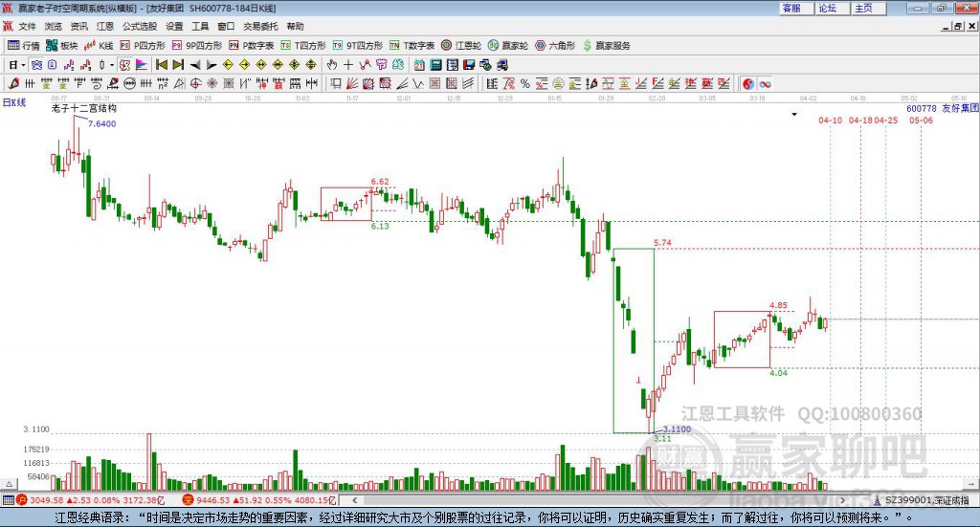This screenshot has width=980, height=527.
Task: Open the P数字表 tool
Action: (252, 46)
